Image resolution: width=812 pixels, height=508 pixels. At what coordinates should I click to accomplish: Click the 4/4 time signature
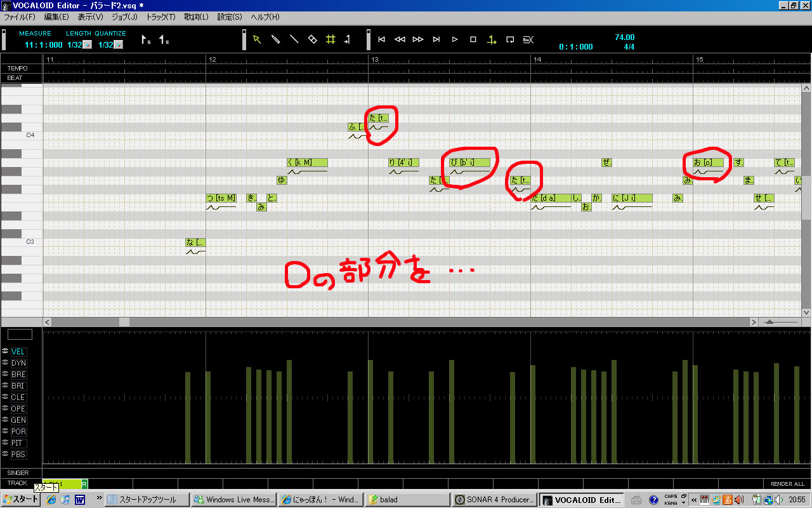pyautogui.click(x=629, y=47)
